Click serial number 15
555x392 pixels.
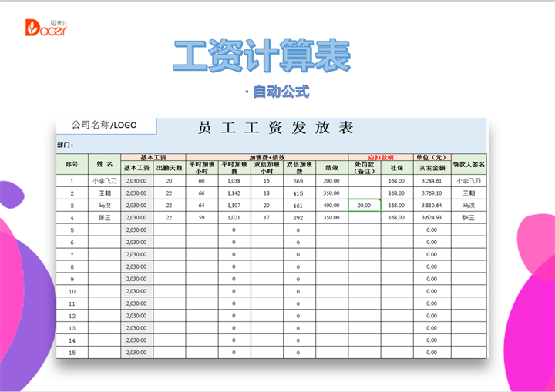point(72,353)
